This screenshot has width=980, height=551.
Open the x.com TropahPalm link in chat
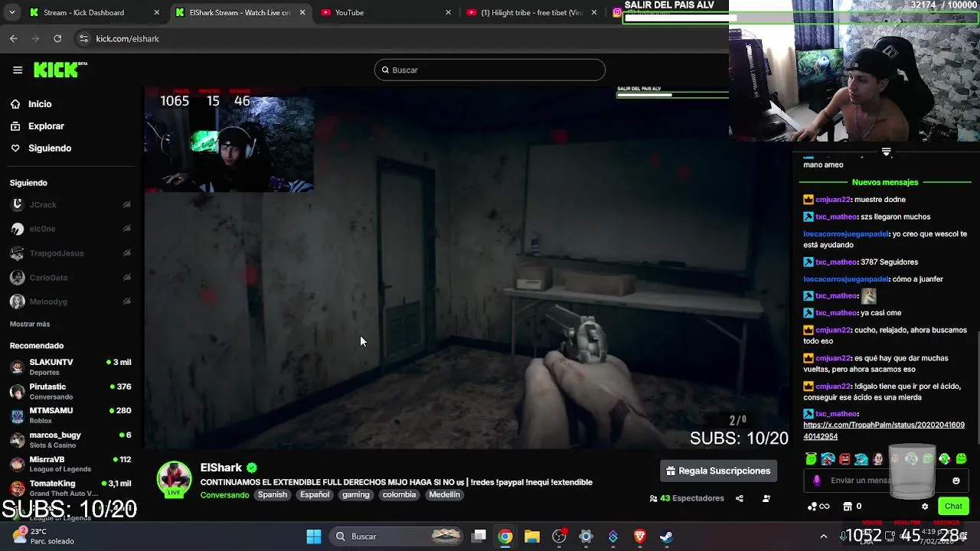tap(884, 431)
